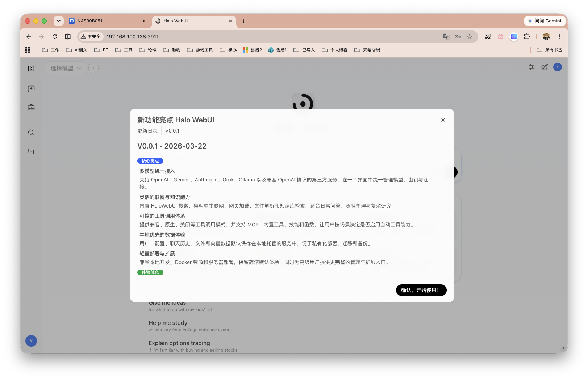Viewport: 588px width, 380px height.
Task: Open the Chrome three-dot menu
Action: 559,37
